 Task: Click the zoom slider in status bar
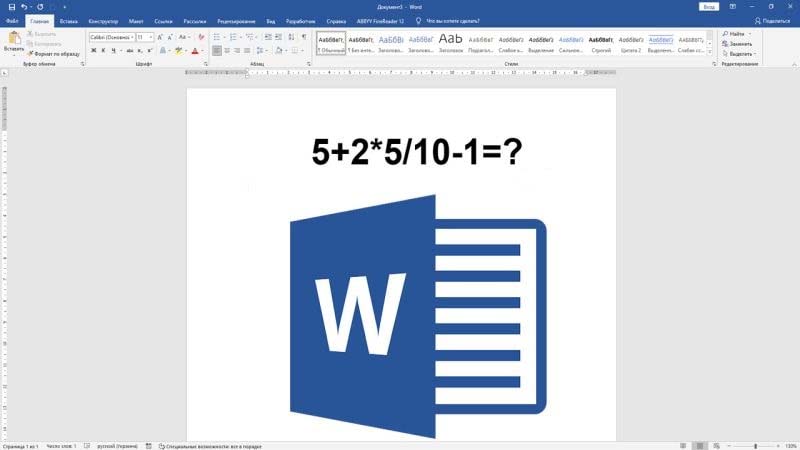pyautogui.click(x=754, y=446)
